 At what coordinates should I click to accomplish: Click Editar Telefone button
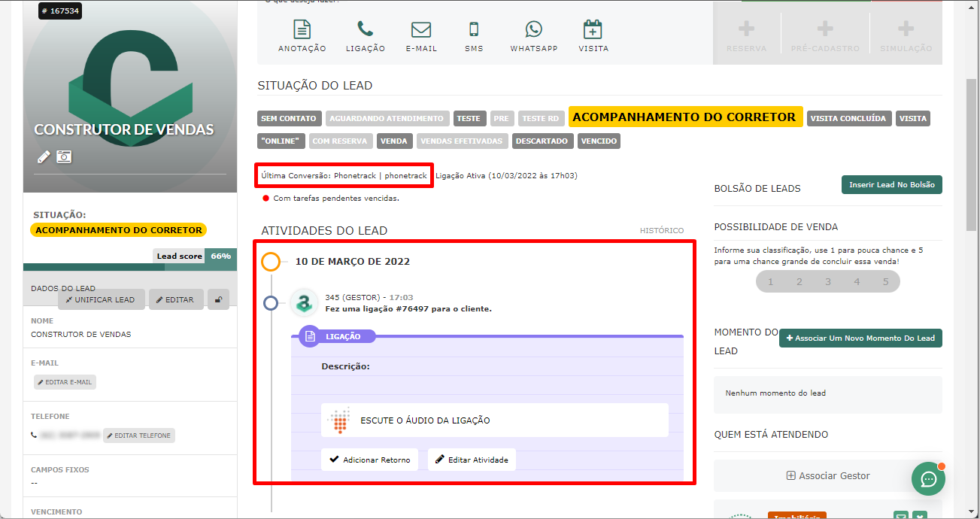[x=139, y=436]
